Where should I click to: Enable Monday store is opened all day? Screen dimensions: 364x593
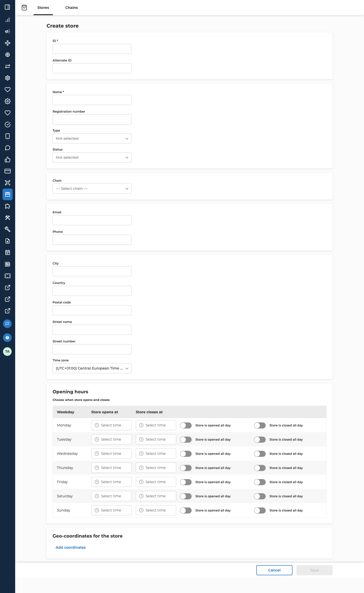tap(186, 425)
